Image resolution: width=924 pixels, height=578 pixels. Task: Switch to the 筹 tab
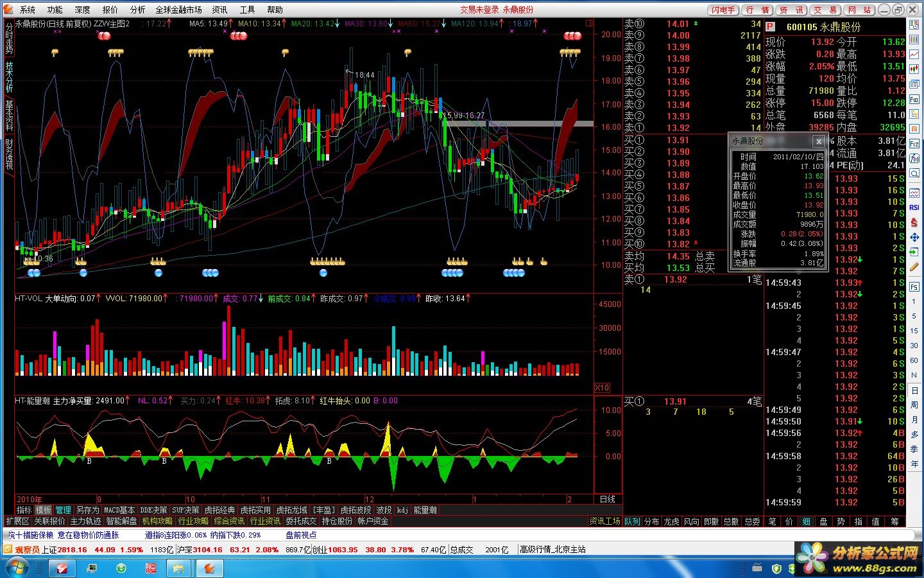coord(895,521)
